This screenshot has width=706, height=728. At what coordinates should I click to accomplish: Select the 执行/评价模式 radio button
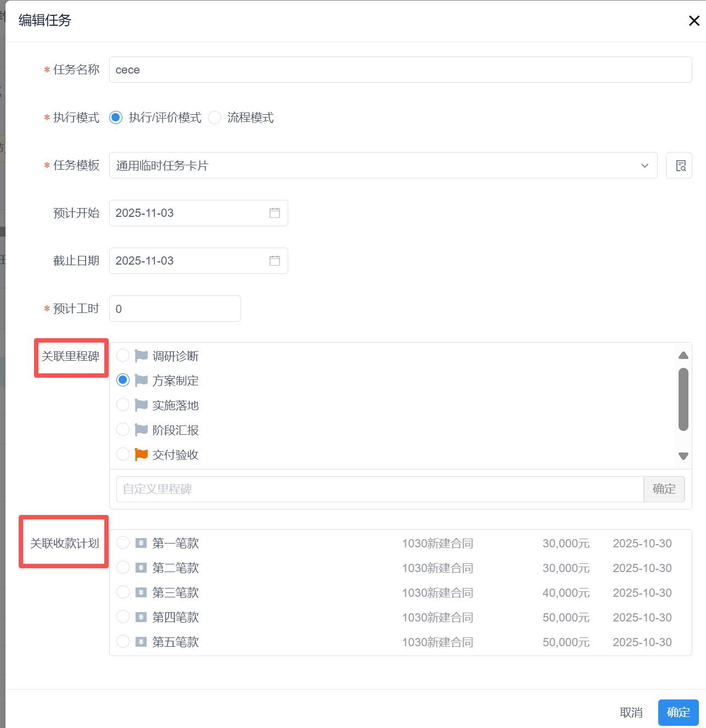coord(116,117)
